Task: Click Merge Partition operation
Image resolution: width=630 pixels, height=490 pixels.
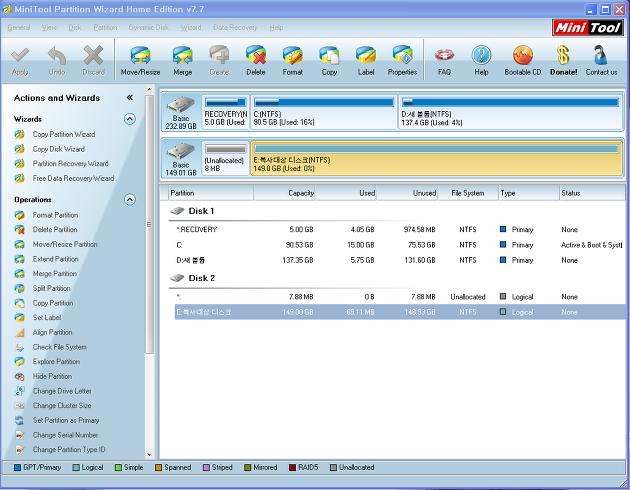Action: coord(55,274)
